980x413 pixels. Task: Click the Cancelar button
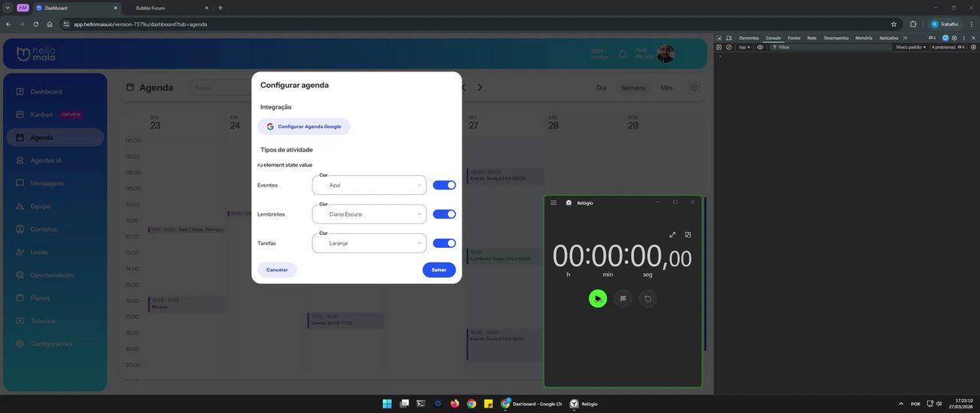coord(277,270)
